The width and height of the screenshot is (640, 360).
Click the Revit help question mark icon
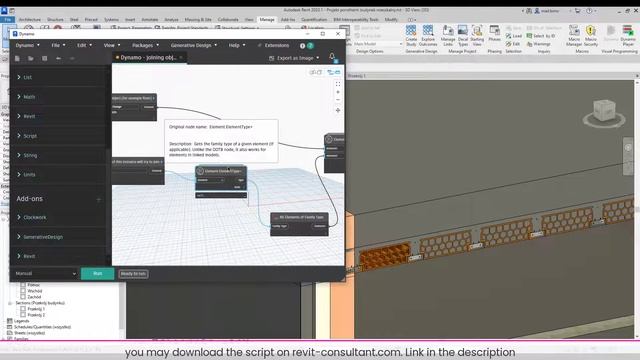pos(589,11)
